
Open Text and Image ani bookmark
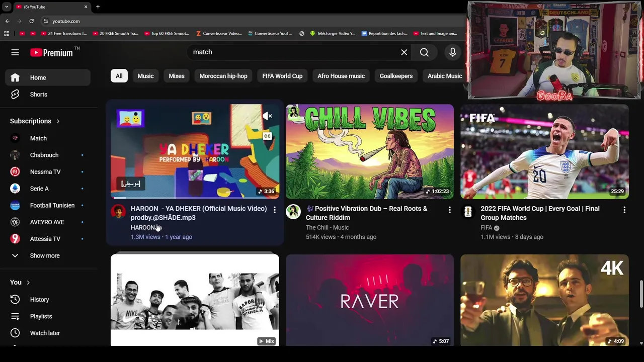(x=435, y=34)
